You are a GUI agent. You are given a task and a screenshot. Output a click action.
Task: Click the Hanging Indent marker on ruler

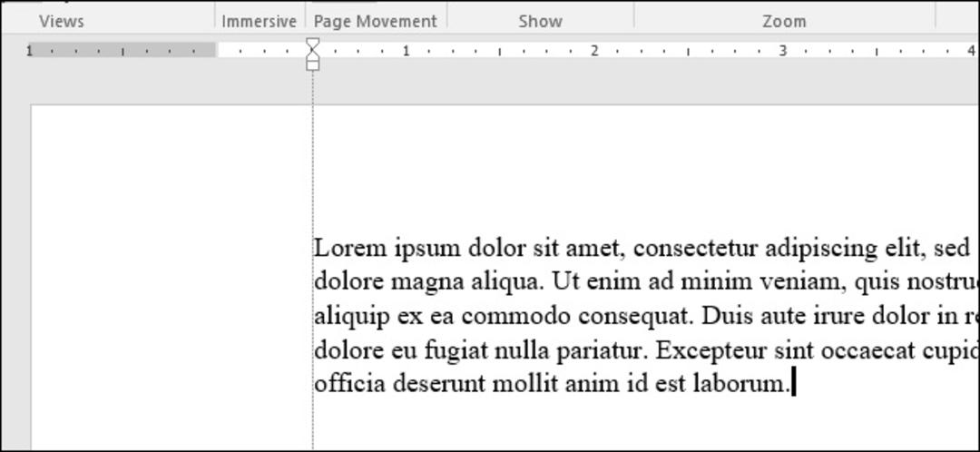point(313,54)
